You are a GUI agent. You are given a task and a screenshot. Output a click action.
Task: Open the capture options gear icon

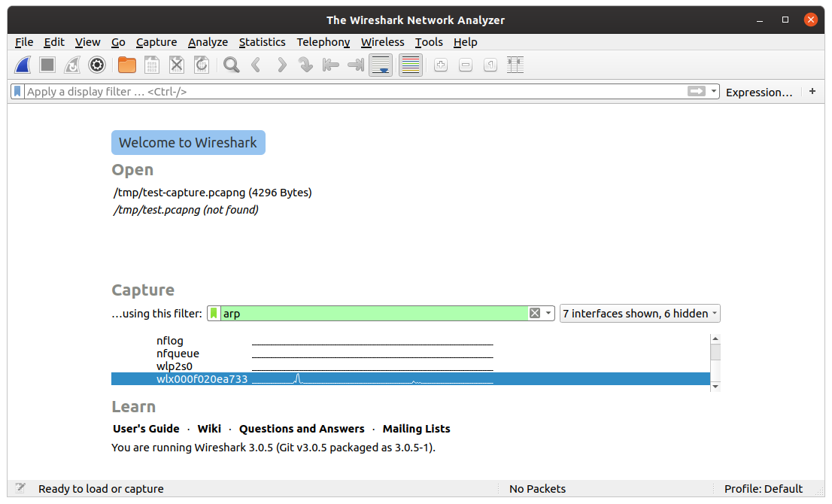click(x=96, y=65)
